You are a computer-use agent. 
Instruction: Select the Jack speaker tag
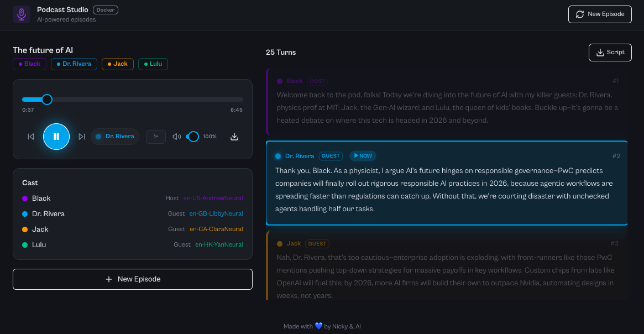click(x=118, y=64)
